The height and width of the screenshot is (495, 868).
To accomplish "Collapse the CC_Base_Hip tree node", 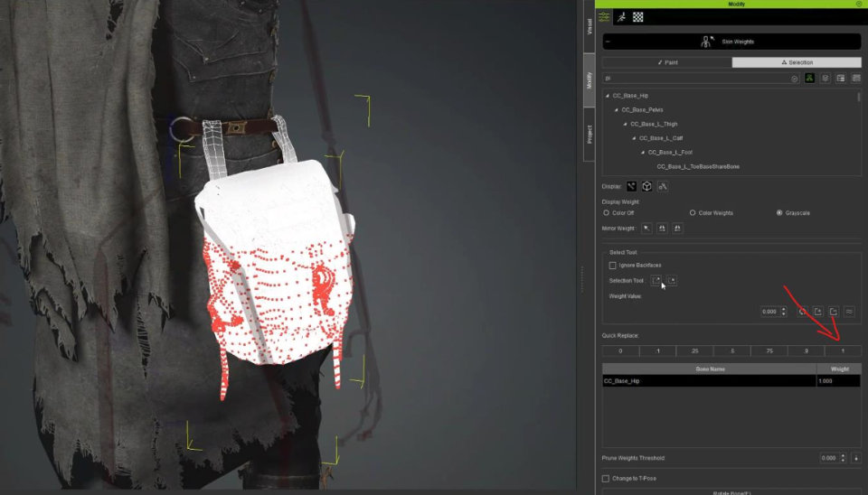I will (x=608, y=96).
